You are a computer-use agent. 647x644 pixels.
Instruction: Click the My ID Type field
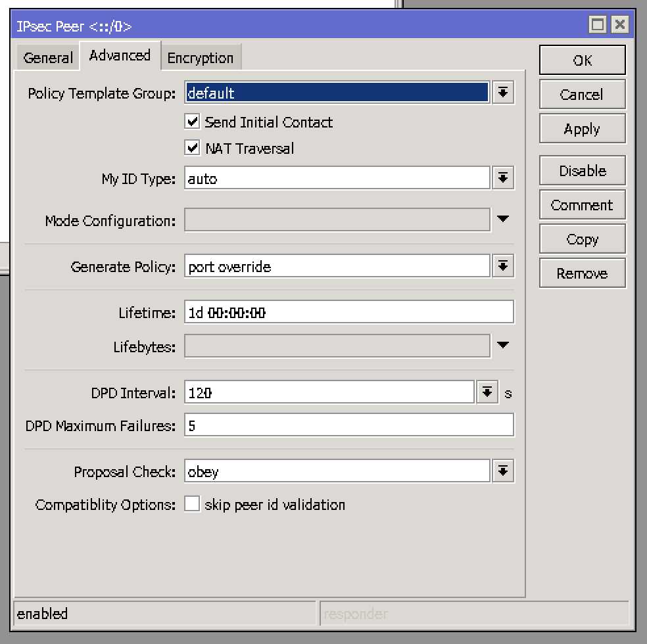337,178
